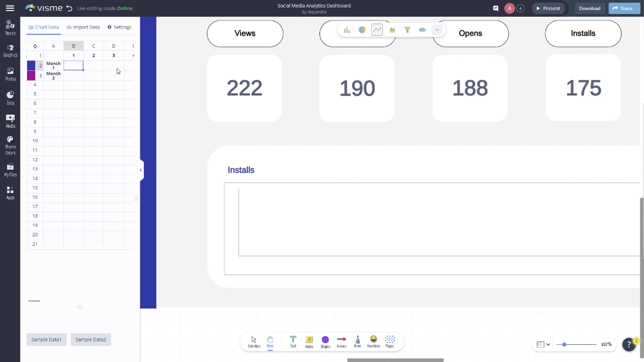Click cell B2 in the data grid
The width and height of the screenshot is (644, 362).
[x=74, y=65]
